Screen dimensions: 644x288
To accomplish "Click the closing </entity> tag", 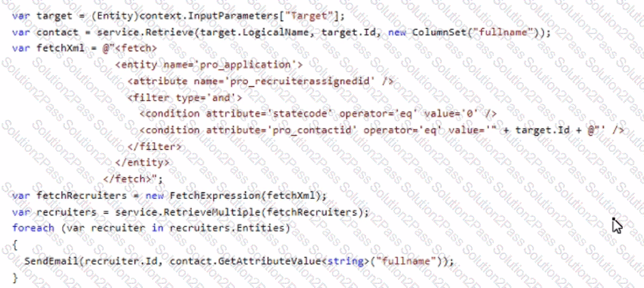I will 142,162.
